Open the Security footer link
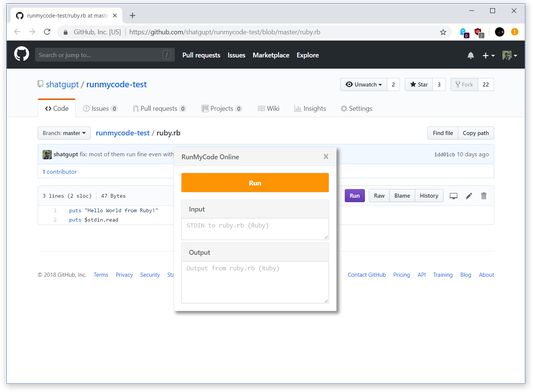The width and height of the screenshot is (533, 392). tap(150, 275)
